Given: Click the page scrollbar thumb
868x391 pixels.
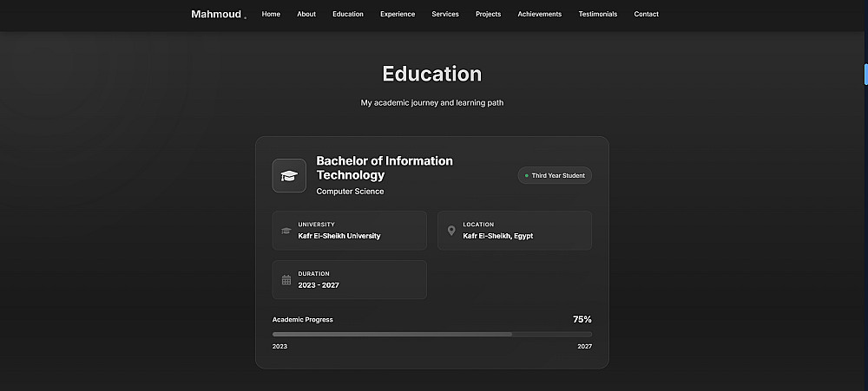Looking at the screenshot, I should click(x=865, y=74).
